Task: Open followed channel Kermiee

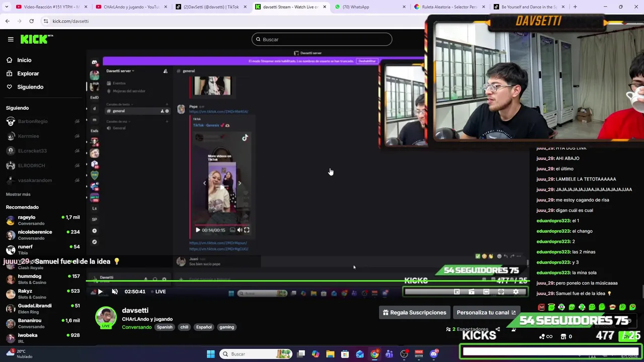Action: pyautogui.click(x=43, y=136)
